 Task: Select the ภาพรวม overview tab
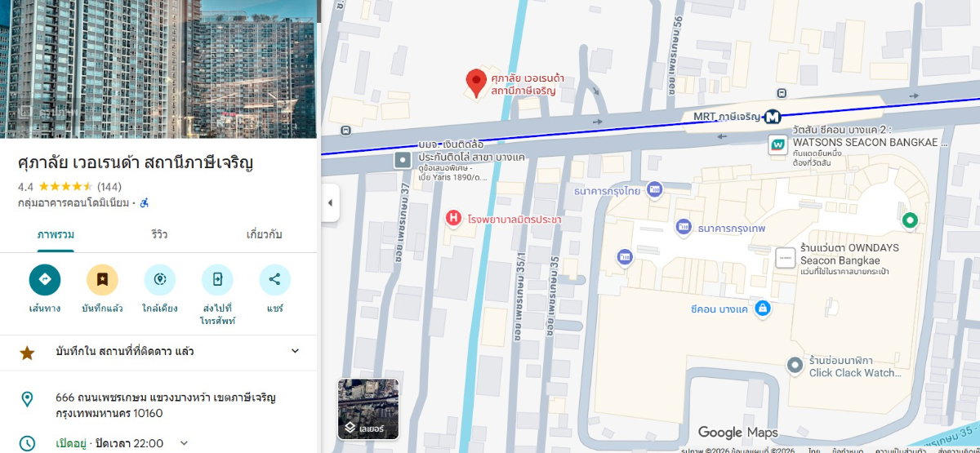tap(56, 234)
